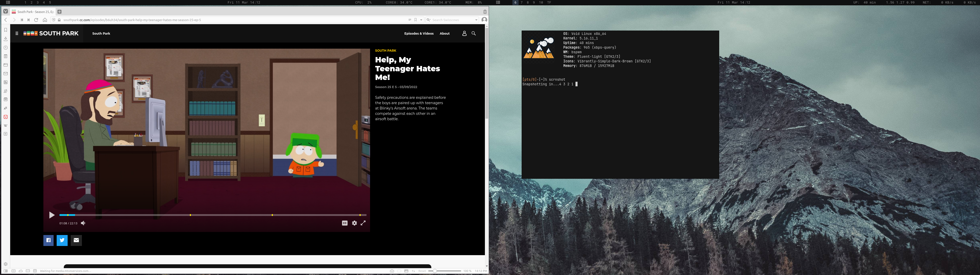Seek within the video progress bar
Viewport: 980px width, 275px height.
coord(228,215)
